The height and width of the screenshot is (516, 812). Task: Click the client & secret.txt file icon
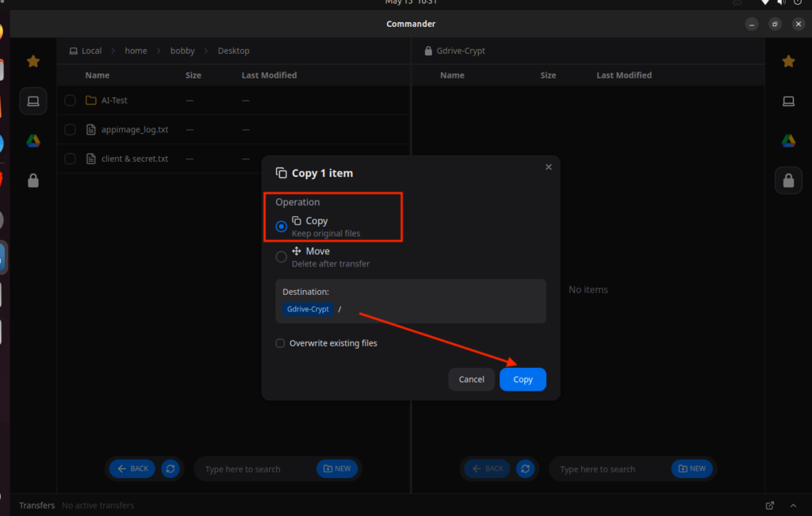(90, 159)
